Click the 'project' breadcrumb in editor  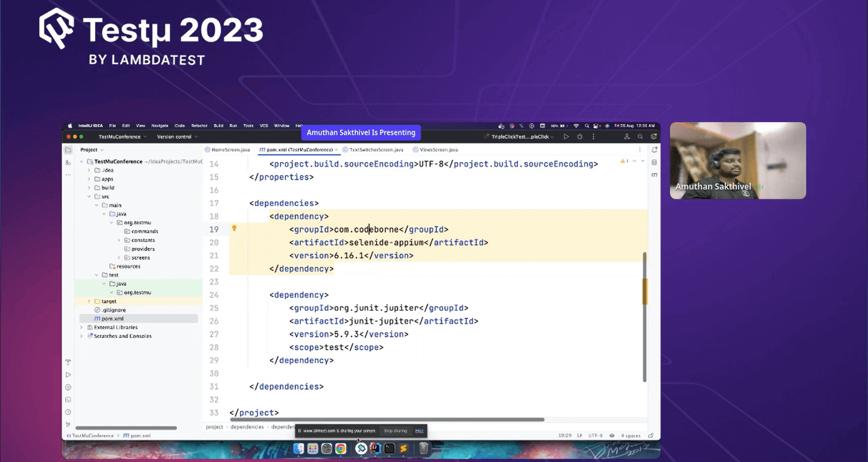tap(214, 427)
